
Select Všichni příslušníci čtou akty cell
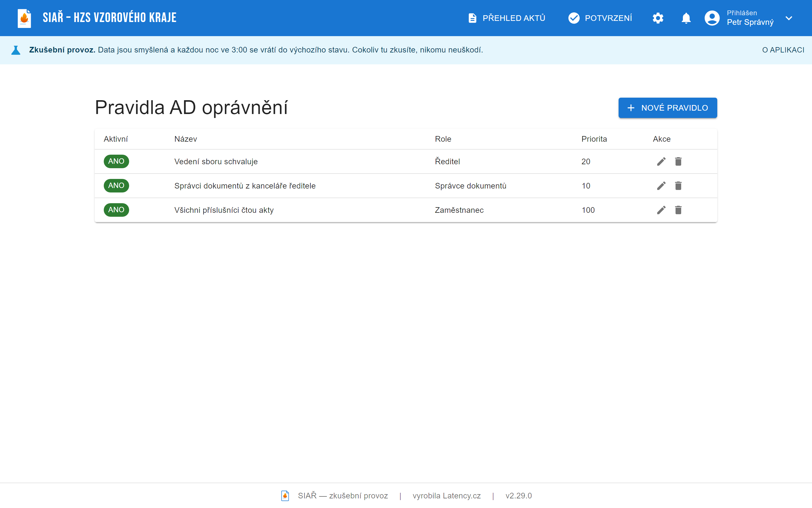click(224, 210)
